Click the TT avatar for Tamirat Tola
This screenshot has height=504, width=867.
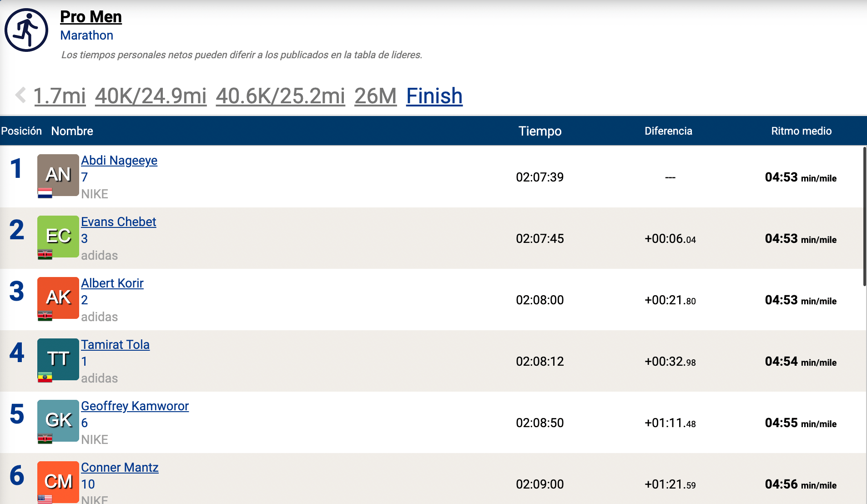[x=58, y=359]
